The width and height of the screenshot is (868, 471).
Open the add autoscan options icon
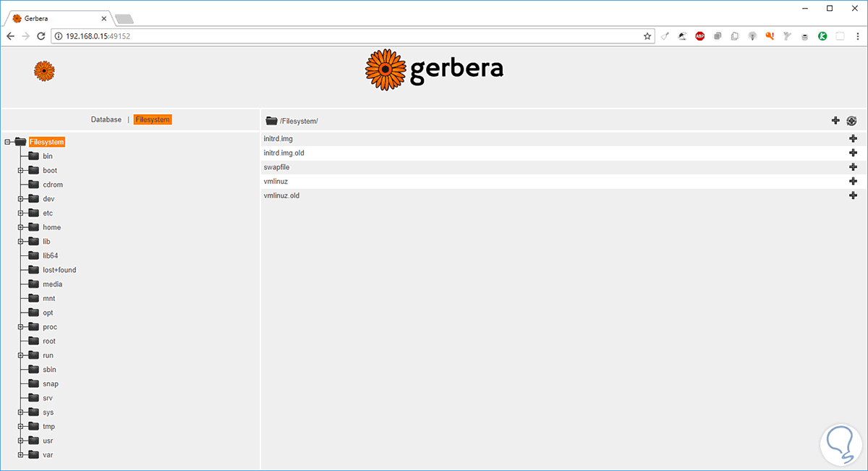pyautogui.click(x=851, y=121)
